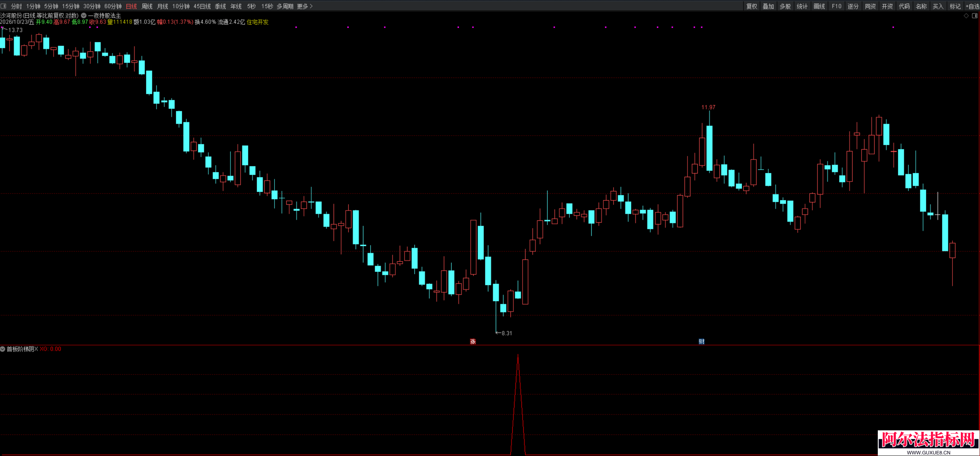This screenshot has width=980, height=456.
Task: Select the 30分钟 period tab
Action: coord(92,6)
